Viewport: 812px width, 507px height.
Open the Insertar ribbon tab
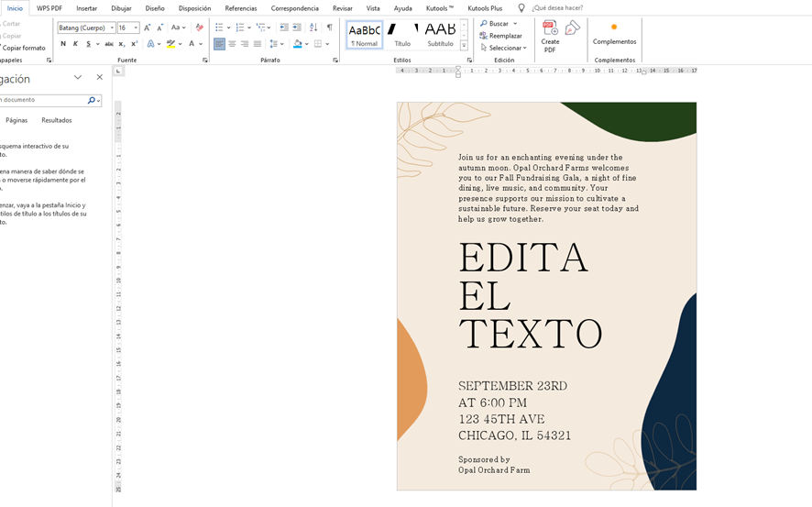click(x=86, y=8)
